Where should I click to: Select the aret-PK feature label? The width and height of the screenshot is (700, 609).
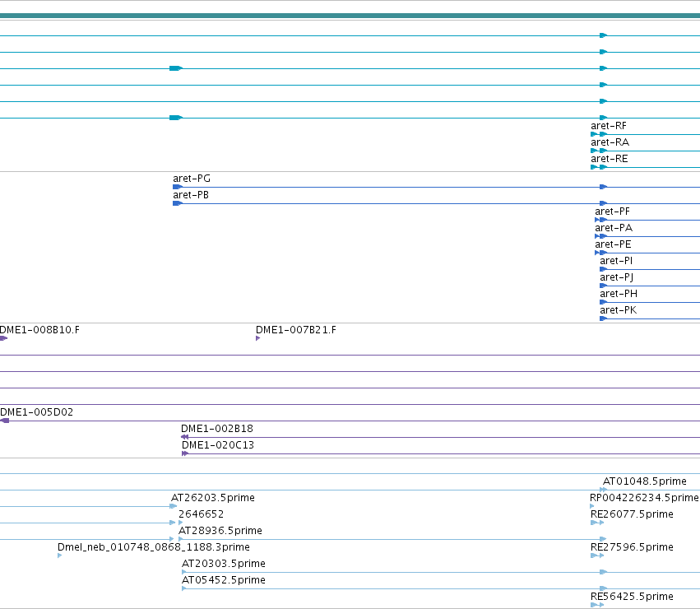point(618,310)
